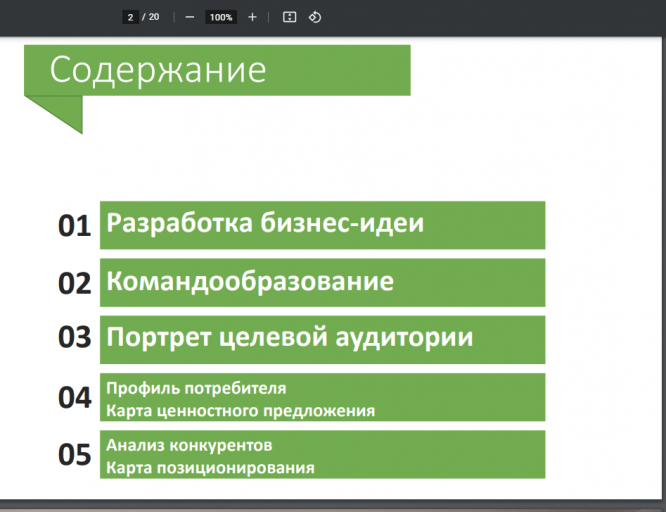Click the section number '03'

pos(74,337)
